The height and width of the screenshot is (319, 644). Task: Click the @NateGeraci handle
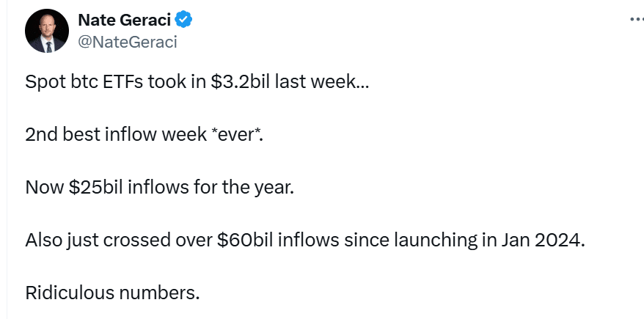(x=127, y=43)
